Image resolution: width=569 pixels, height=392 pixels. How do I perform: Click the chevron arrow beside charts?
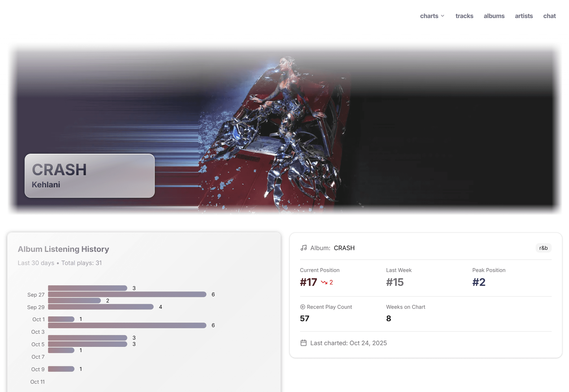coord(443,16)
